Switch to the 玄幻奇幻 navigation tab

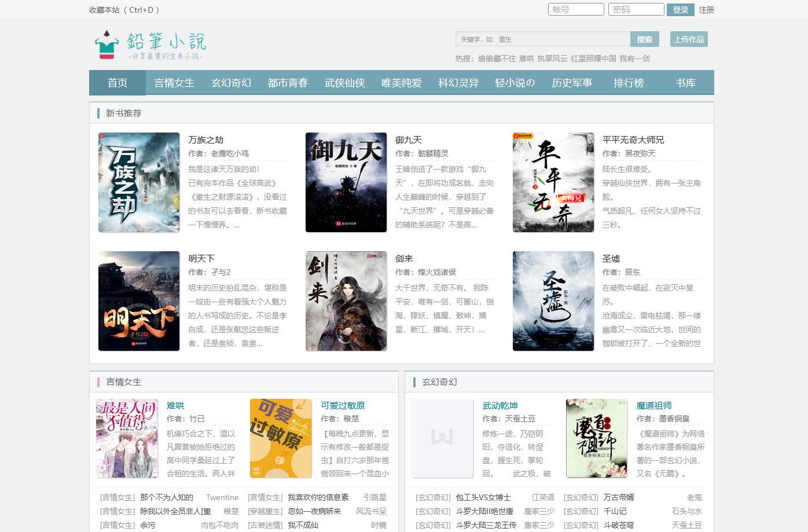coord(231,83)
